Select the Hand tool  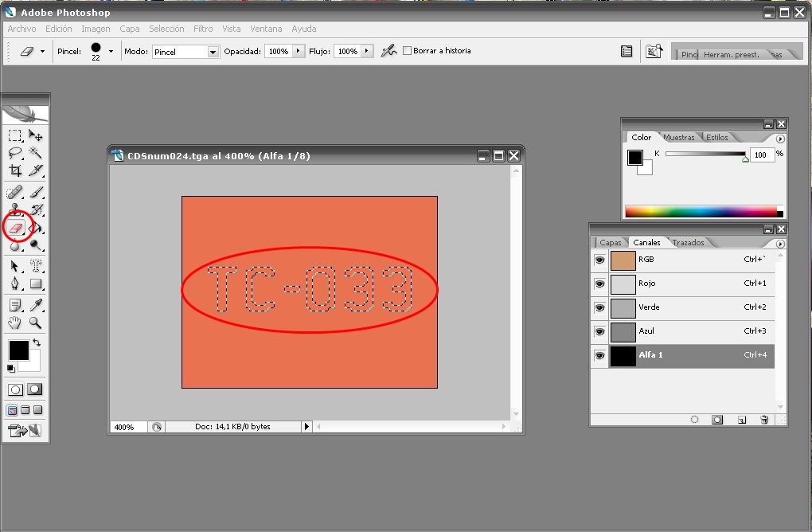coord(15,323)
